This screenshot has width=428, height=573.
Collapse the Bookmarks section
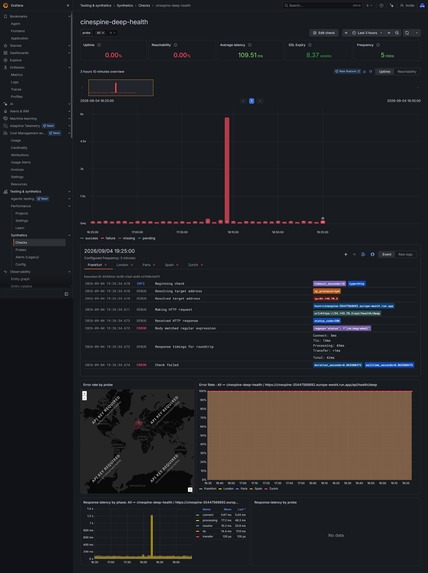tap(69, 16)
